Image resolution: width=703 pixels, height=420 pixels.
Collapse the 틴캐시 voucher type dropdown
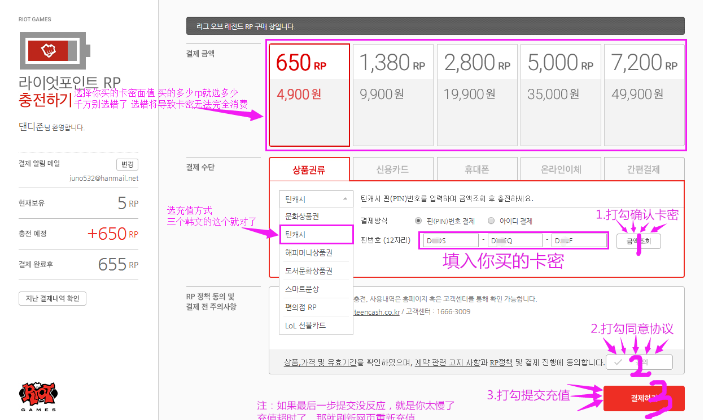(x=316, y=199)
